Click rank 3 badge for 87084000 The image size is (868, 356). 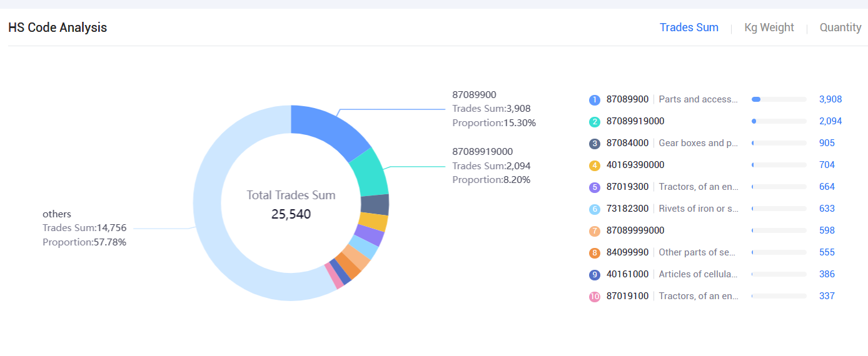click(595, 144)
